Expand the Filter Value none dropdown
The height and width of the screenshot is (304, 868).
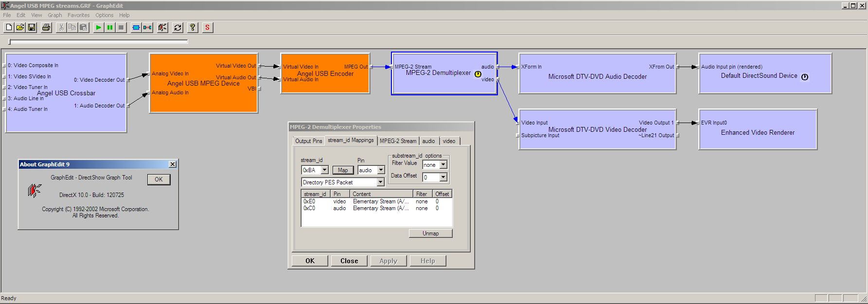pyautogui.click(x=443, y=165)
